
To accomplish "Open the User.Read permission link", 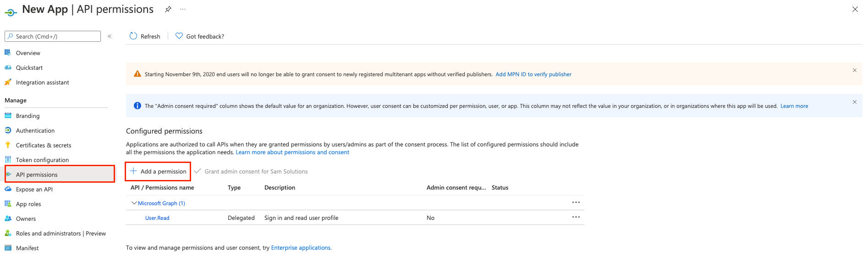I will tap(157, 218).
